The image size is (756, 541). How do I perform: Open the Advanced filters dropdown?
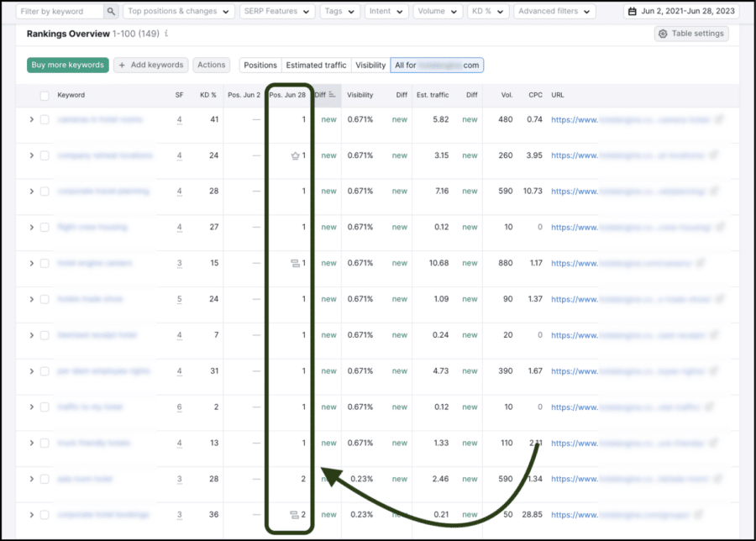[554, 12]
